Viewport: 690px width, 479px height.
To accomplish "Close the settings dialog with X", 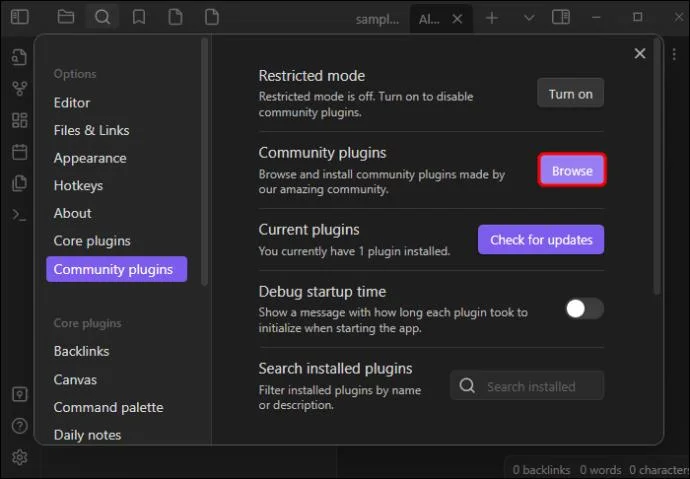I will (640, 54).
